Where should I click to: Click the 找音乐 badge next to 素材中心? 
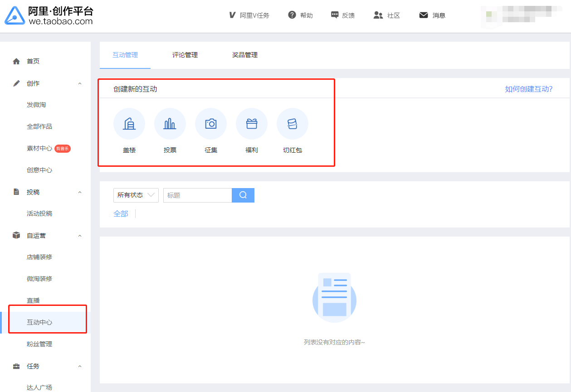pos(63,148)
